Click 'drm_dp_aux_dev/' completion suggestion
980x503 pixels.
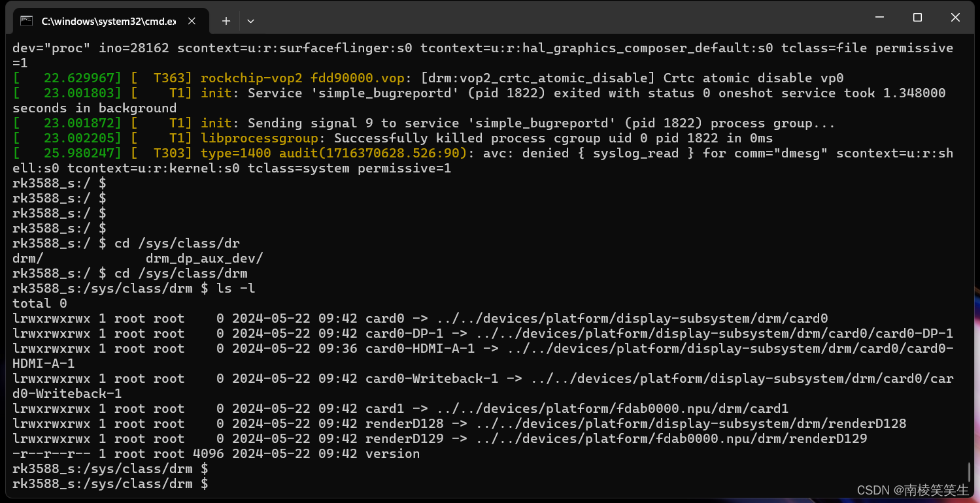(x=204, y=258)
